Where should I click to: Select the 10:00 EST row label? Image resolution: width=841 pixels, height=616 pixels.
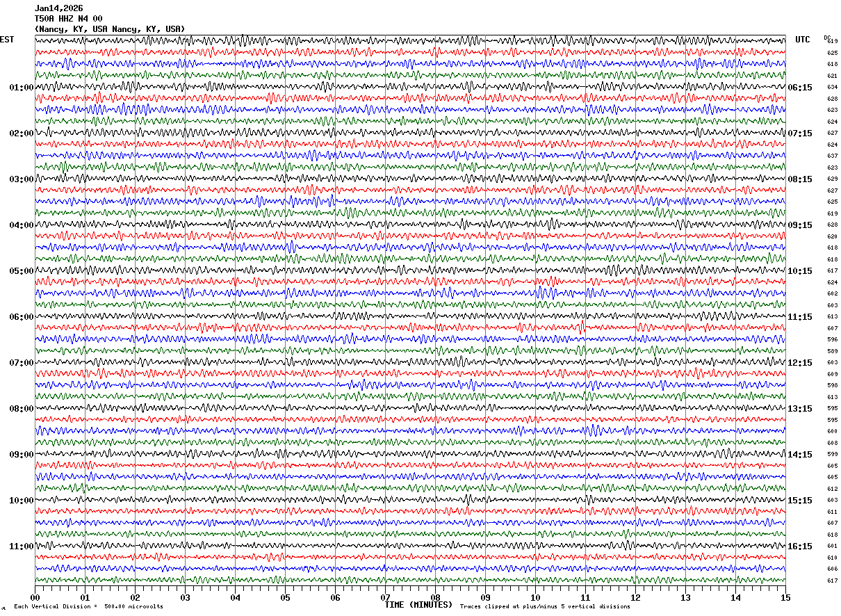(x=22, y=501)
